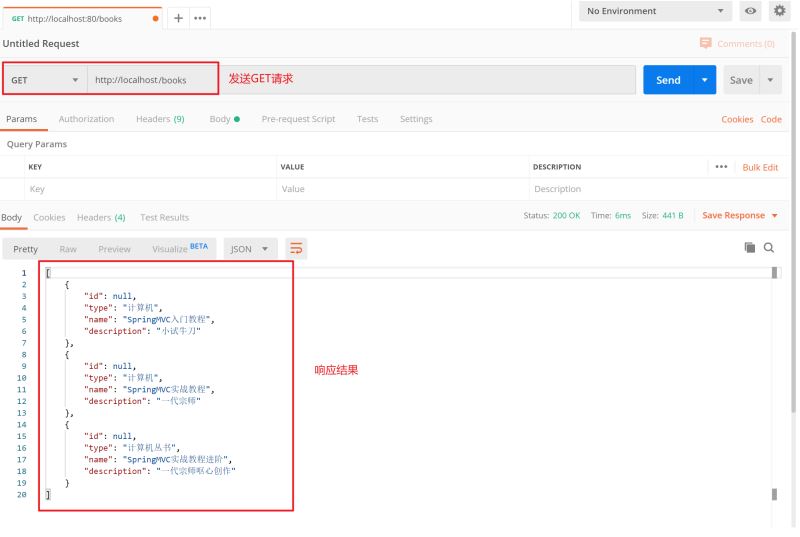
Task: Click the Send button
Action: point(668,80)
